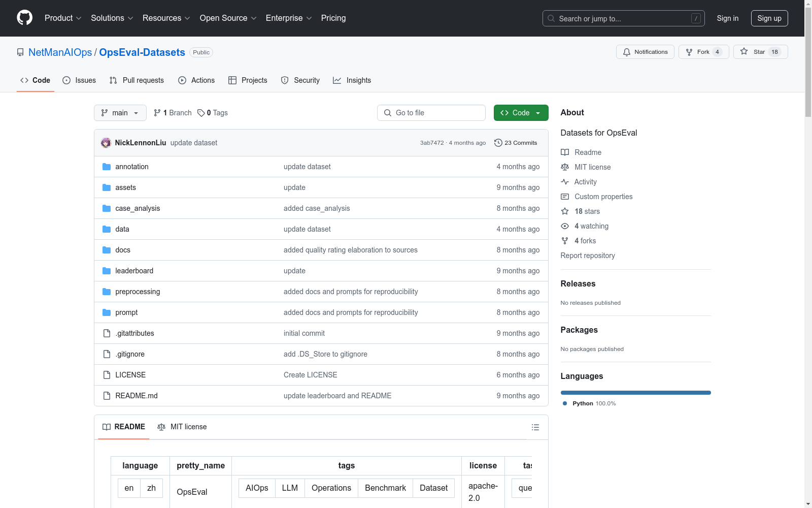Open the docs folder icon
The image size is (812, 508).
(x=107, y=250)
